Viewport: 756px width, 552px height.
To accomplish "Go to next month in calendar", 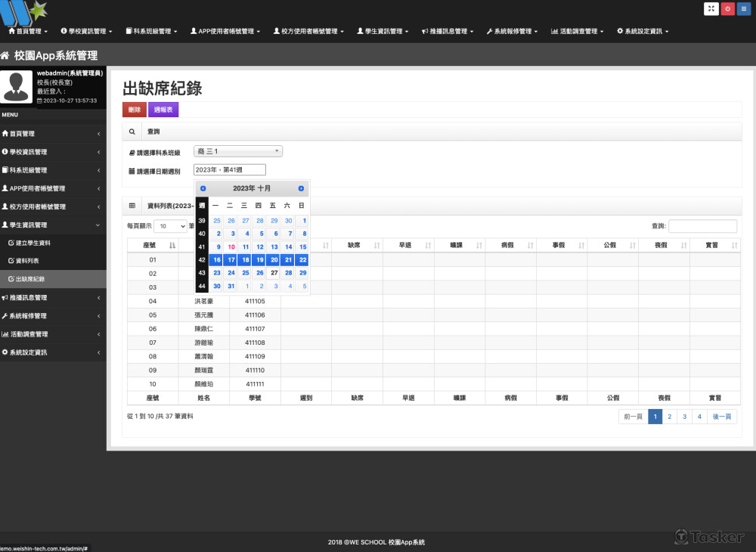I will pyautogui.click(x=301, y=188).
